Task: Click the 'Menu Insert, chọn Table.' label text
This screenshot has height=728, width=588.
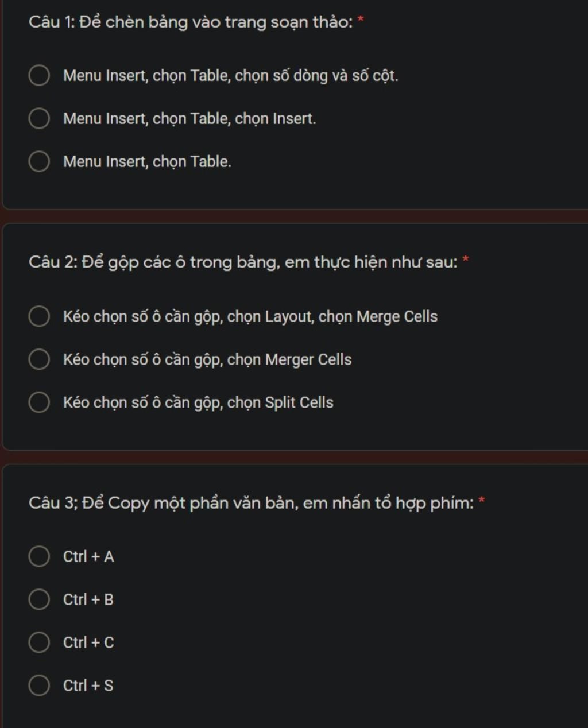Action: (x=147, y=162)
